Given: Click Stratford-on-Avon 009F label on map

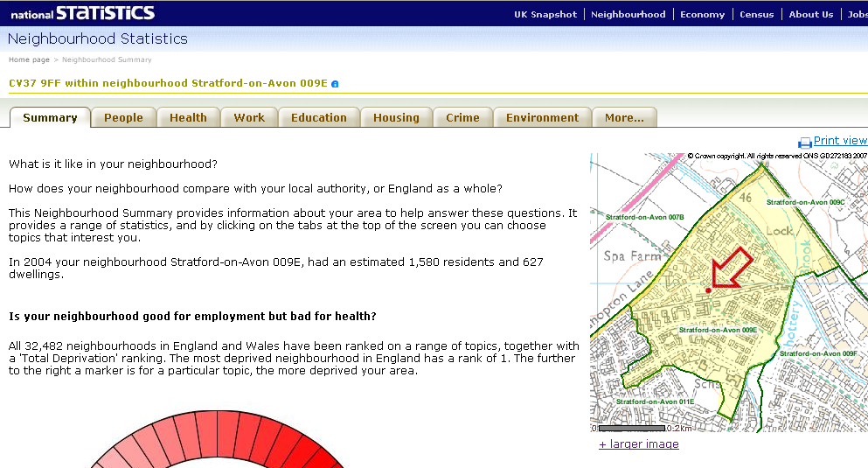Looking at the screenshot, I should coord(818,353).
